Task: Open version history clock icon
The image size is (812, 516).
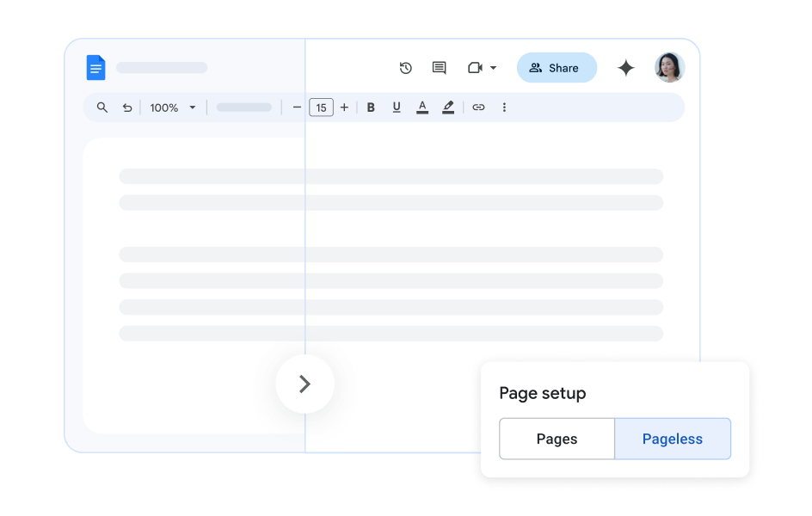Action: 406,68
